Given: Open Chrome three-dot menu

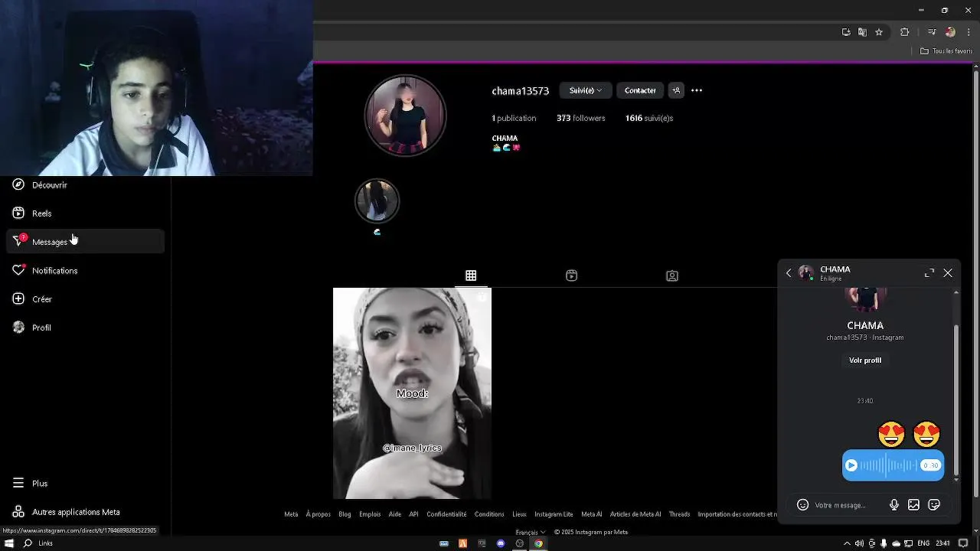Looking at the screenshot, I should pos(969,32).
